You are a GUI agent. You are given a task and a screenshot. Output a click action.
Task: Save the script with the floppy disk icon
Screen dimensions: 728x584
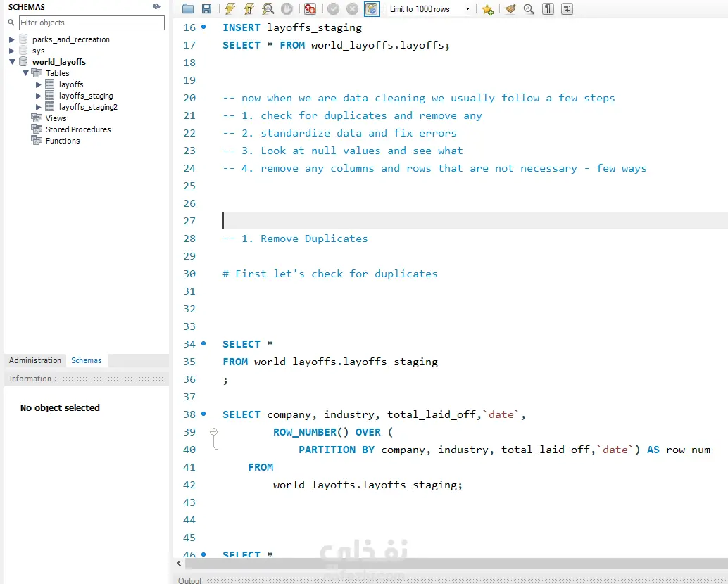[206, 9]
